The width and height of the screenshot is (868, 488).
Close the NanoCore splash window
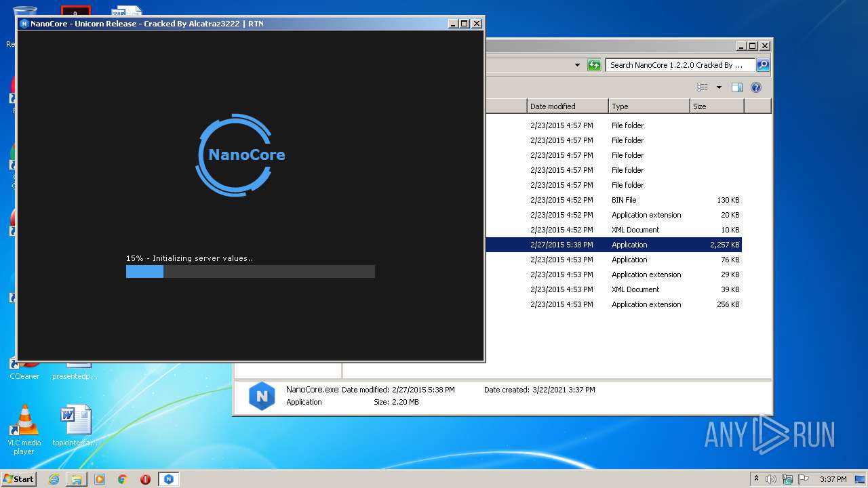477,24
